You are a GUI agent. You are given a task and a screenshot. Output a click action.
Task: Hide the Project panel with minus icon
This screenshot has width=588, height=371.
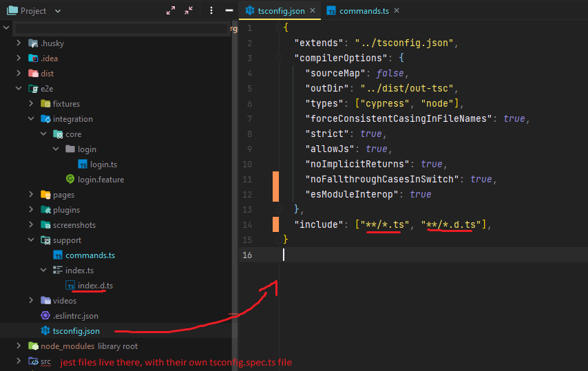point(229,10)
